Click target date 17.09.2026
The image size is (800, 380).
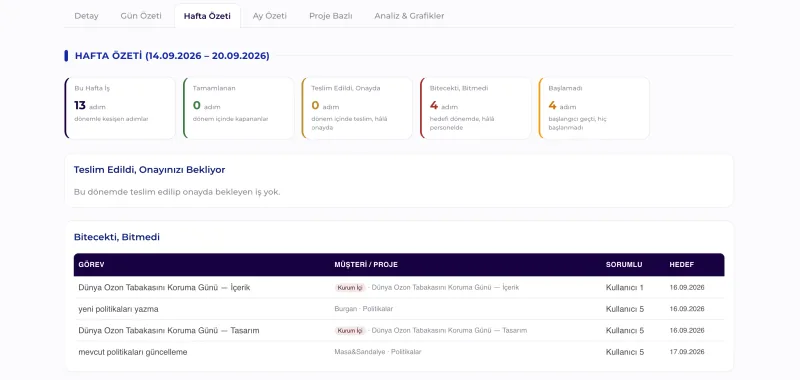click(687, 352)
